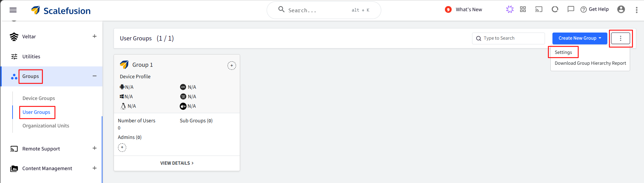Add an admin using the dashed plus circle
This screenshot has width=644, height=183.
[x=122, y=147]
